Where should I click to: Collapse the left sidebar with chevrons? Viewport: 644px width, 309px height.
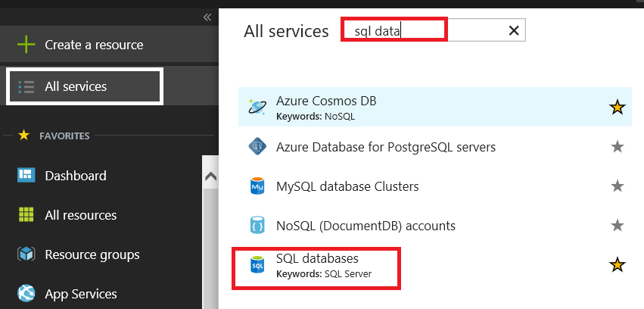(207, 17)
